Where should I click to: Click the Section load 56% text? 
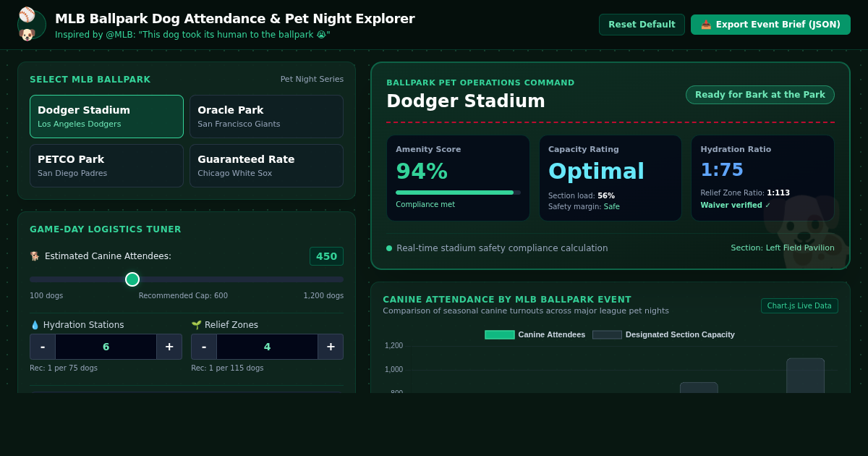582,195
